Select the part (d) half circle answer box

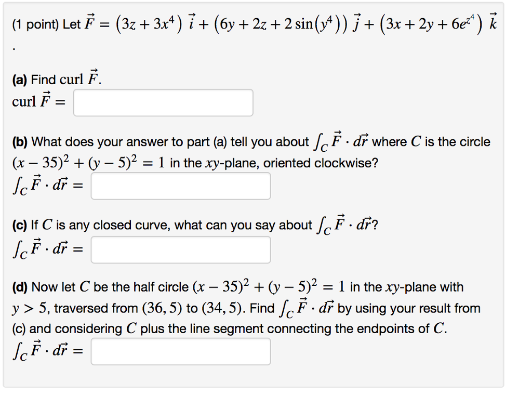pos(180,351)
